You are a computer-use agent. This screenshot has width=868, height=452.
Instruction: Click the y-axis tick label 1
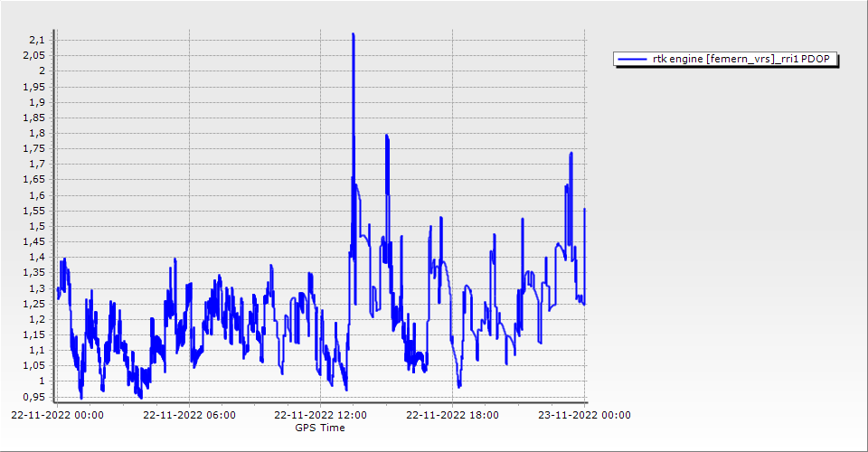(x=42, y=381)
